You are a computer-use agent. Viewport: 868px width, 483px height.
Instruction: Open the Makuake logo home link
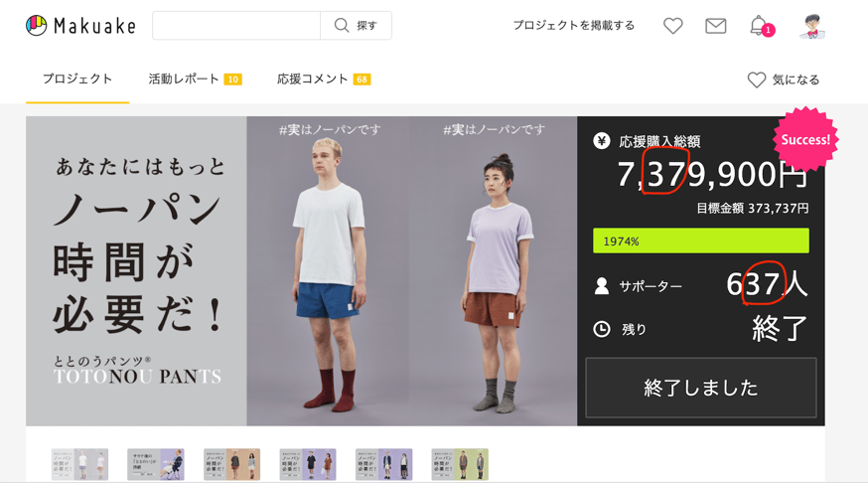tap(80, 26)
